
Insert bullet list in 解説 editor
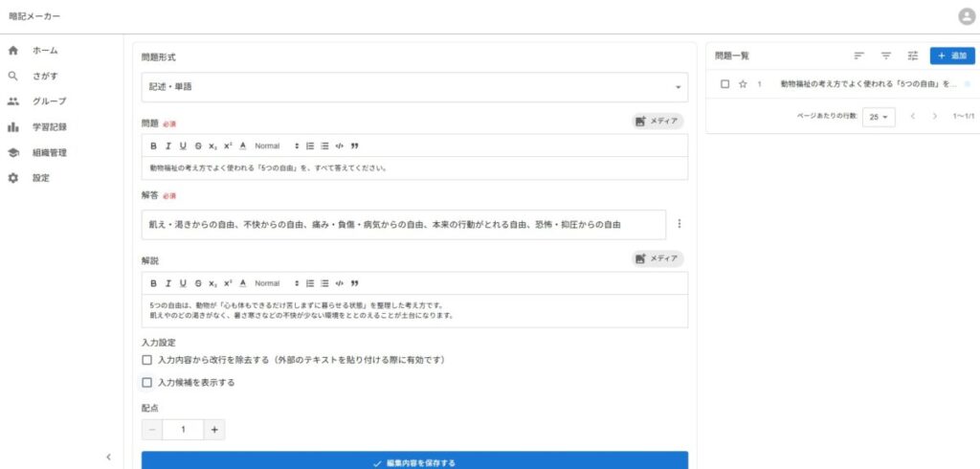coord(325,283)
